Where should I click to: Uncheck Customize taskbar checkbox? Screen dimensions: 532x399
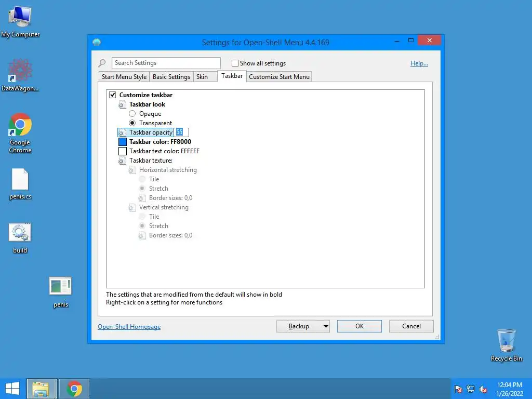tap(112, 95)
